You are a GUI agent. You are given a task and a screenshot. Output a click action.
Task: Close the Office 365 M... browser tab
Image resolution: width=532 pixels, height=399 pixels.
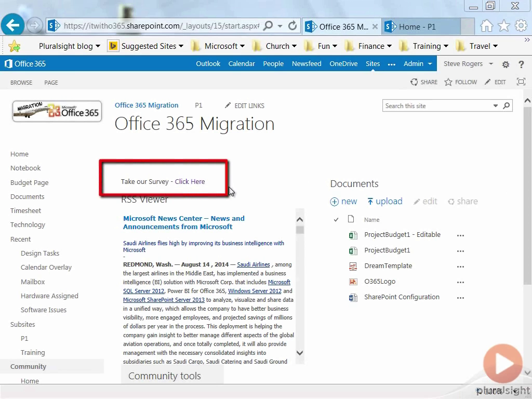point(375,26)
